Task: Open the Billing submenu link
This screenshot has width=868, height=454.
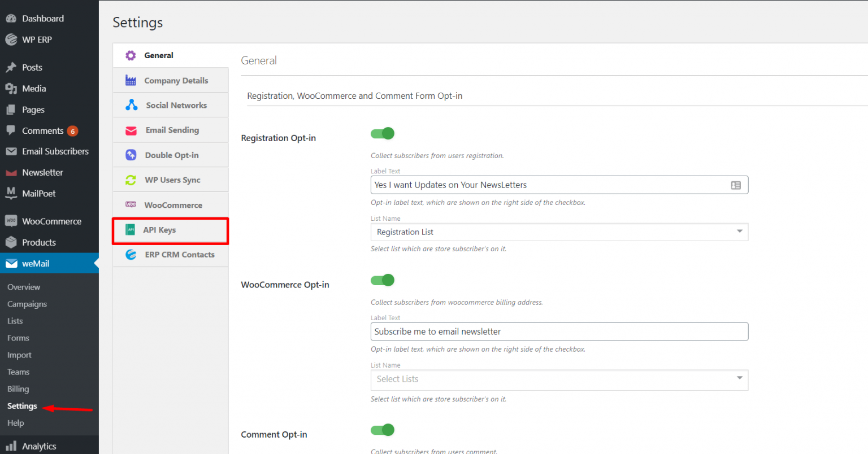Action: (x=18, y=389)
